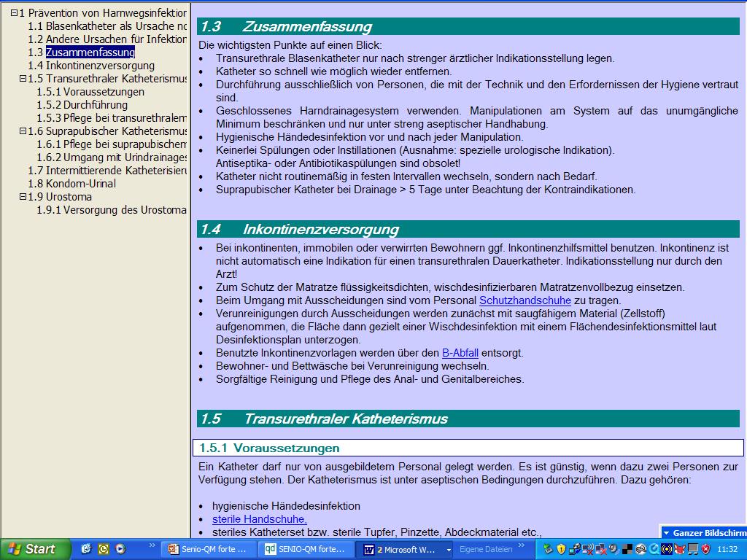
Task: Select 1.1 Blasenkatheter als Ursache in tree
Action: coord(107,26)
